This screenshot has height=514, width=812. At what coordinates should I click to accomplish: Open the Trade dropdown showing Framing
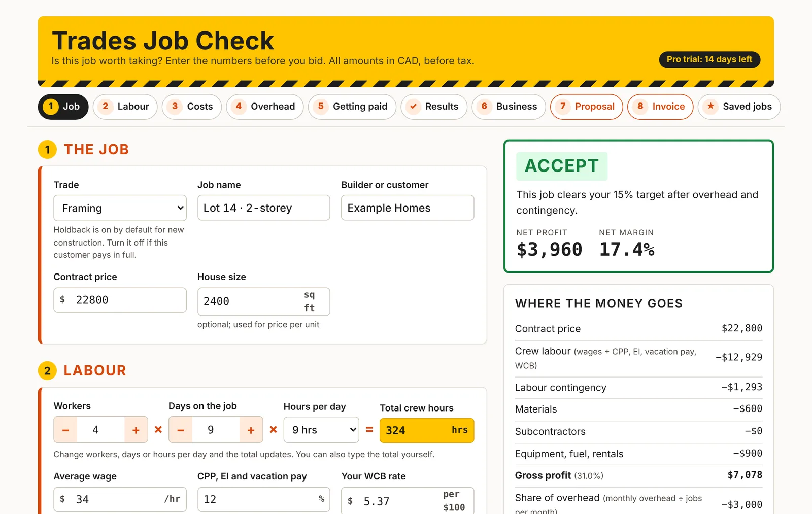tap(120, 208)
